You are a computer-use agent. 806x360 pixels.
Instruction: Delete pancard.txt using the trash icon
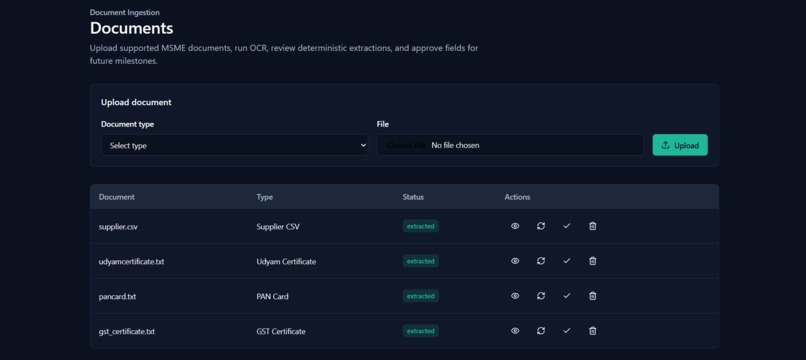tap(593, 296)
